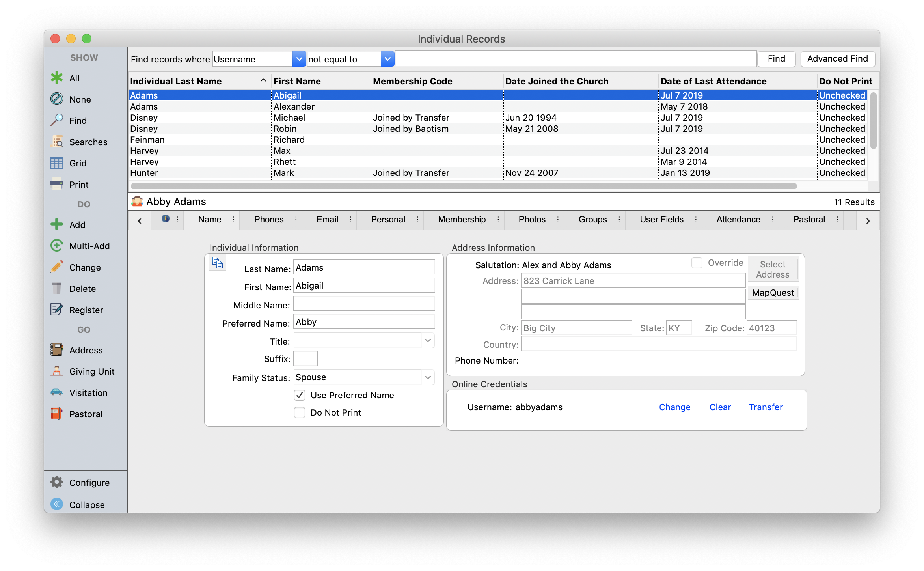Toggle Use Preferred Name checkbox
This screenshot has height=571, width=924.
pos(300,395)
